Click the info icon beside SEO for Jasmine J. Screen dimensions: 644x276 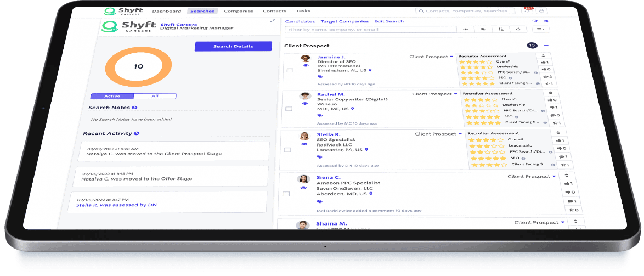510,77
